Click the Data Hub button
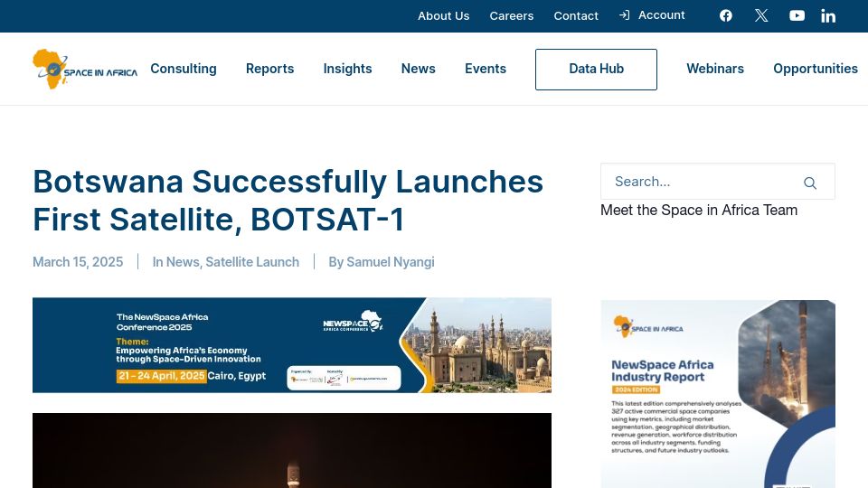Viewport: 868px width, 488px height. click(596, 70)
